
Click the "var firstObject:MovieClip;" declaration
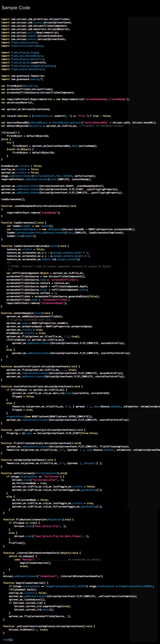pyautogui.click(x=19, y=86)
